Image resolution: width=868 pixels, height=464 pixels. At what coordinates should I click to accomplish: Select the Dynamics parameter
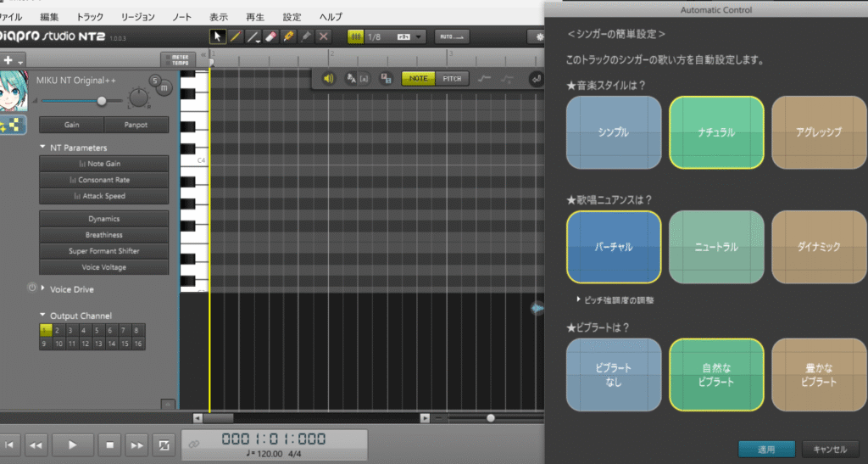point(104,219)
